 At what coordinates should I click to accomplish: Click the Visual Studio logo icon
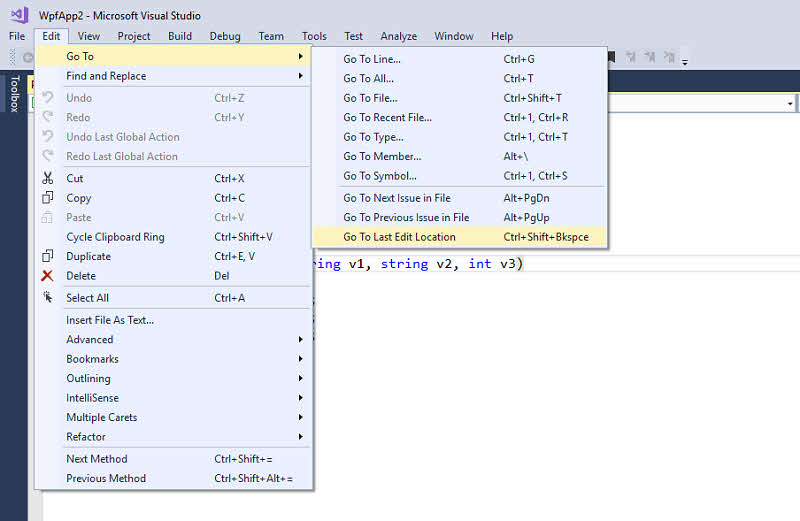click(19, 15)
